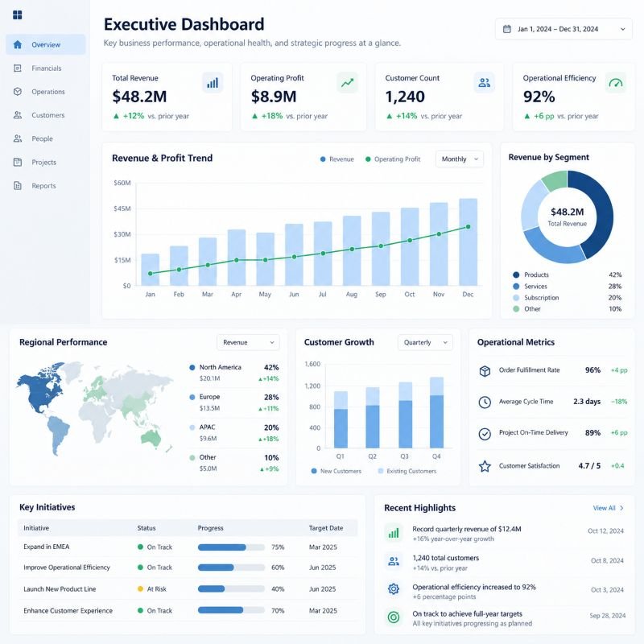The width and height of the screenshot is (644, 644).
Task: Open On track to achieve full-year targets
Action: click(x=505, y=618)
